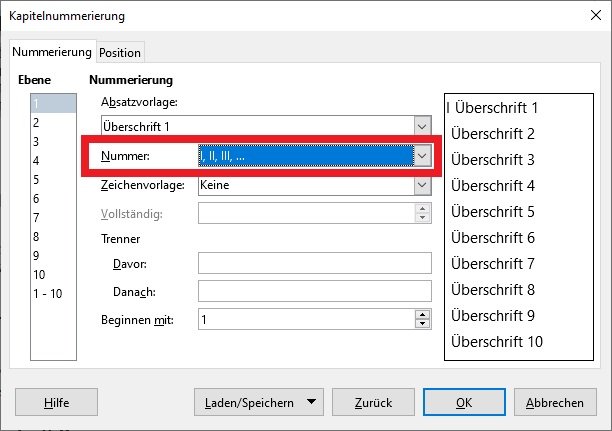Screen dimensions: 612x431
Task: Switch to the Position tab
Action: pos(120,52)
